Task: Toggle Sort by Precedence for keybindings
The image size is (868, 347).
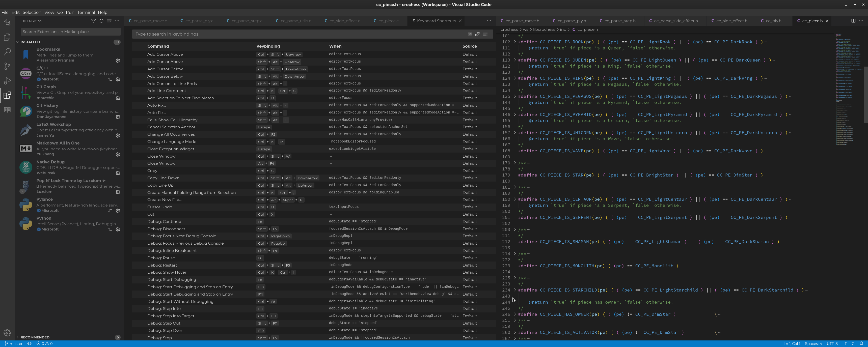Action: click(x=477, y=34)
